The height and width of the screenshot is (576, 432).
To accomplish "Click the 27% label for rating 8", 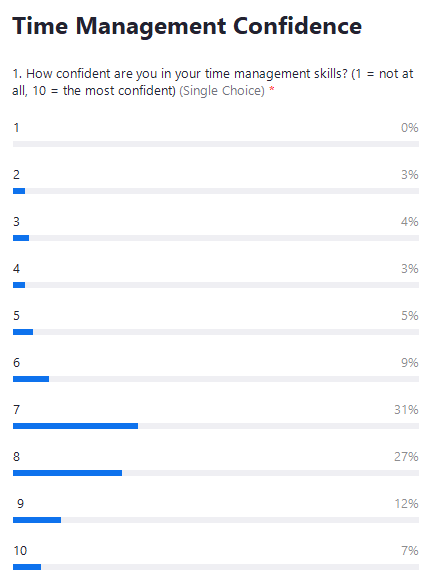I will pyautogui.click(x=406, y=457).
